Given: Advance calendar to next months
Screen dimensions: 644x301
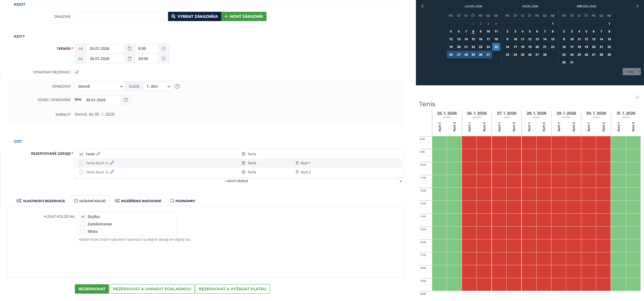Looking at the screenshot, I should (x=637, y=6).
